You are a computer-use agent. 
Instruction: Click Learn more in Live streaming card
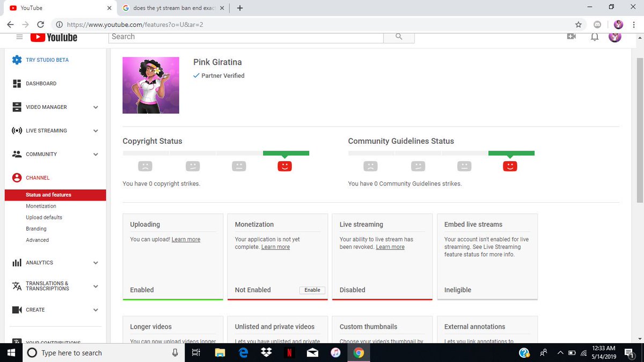390,247
